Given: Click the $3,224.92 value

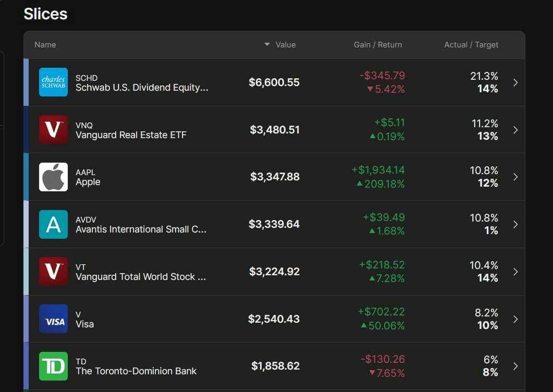Looking at the screenshot, I should tap(274, 272).
